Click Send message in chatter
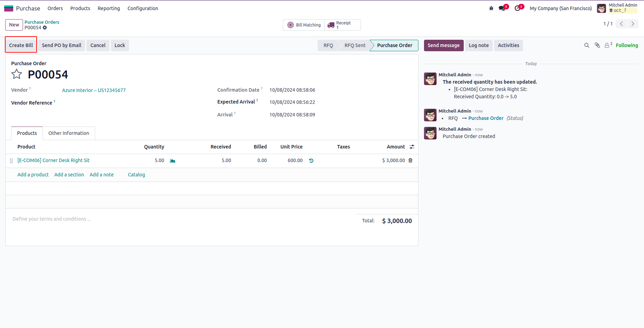644x328 pixels. click(444, 45)
